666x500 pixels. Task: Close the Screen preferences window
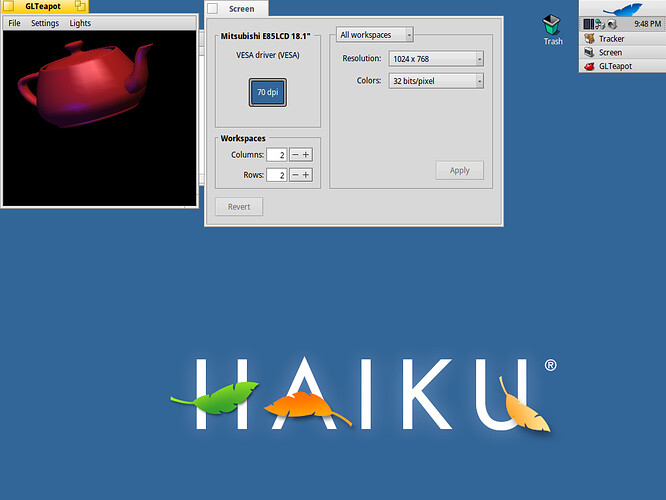(x=213, y=8)
